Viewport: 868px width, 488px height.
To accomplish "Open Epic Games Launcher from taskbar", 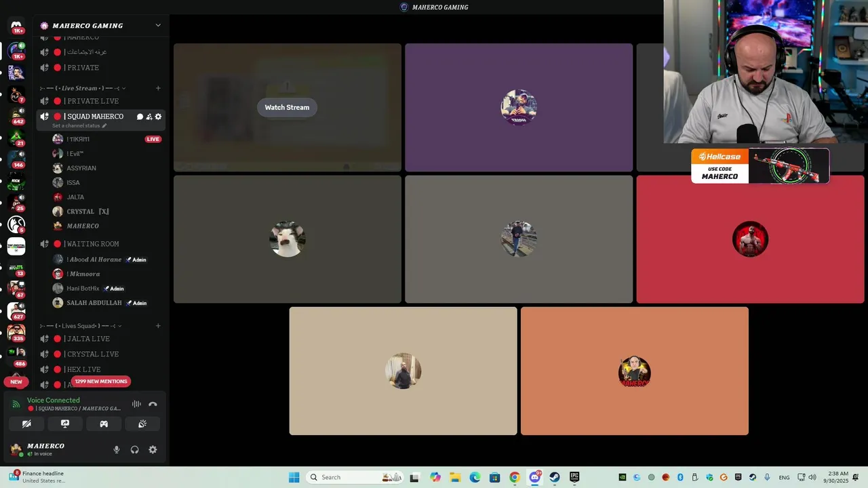I will pyautogui.click(x=574, y=477).
